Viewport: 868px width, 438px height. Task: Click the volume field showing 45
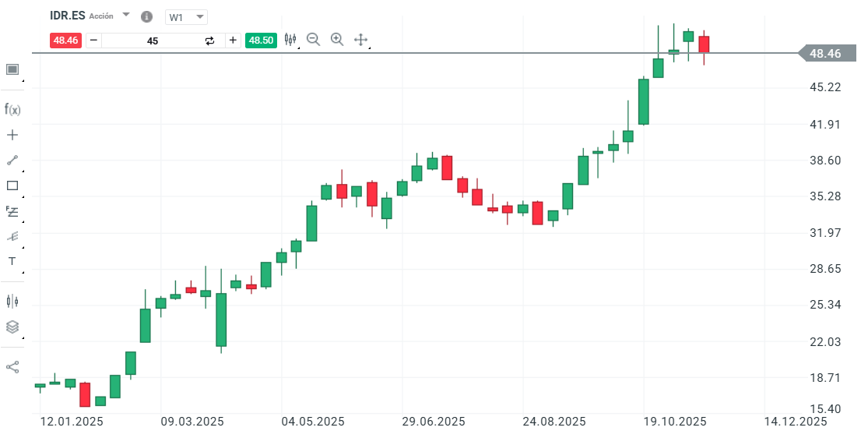click(153, 41)
